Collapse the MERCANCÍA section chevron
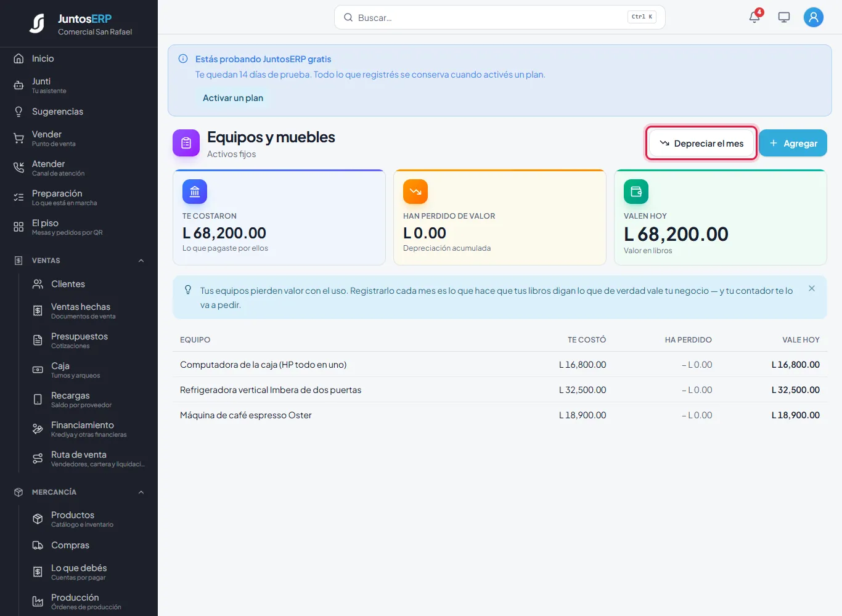Screen dimensions: 842x616 (x=141, y=492)
